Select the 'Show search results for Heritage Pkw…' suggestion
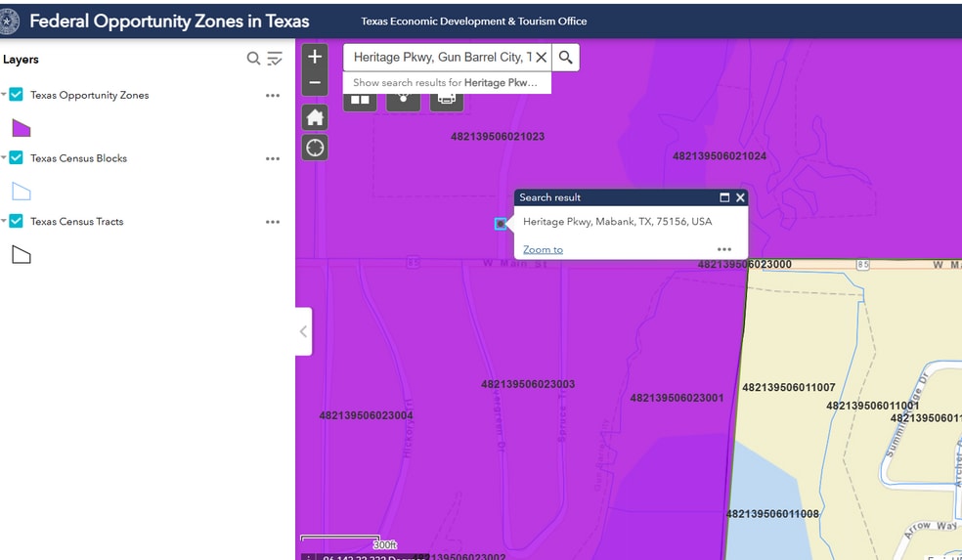The height and width of the screenshot is (560, 962). (446, 83)
